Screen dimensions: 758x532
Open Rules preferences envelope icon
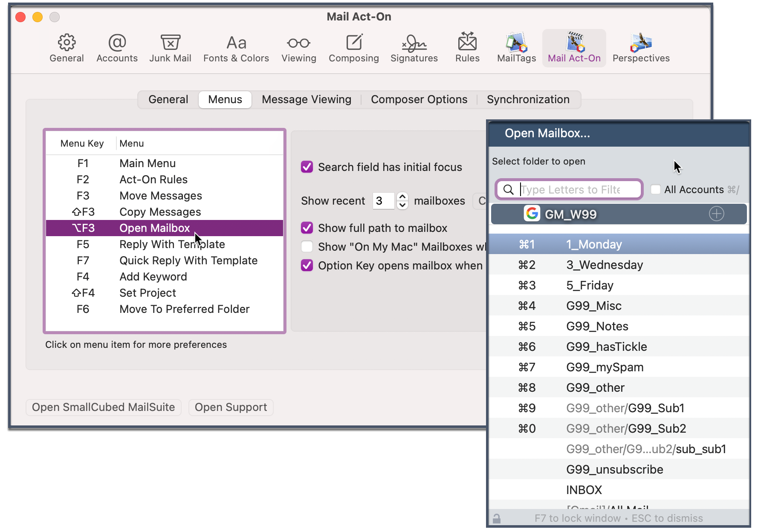(x=467, y=42)
